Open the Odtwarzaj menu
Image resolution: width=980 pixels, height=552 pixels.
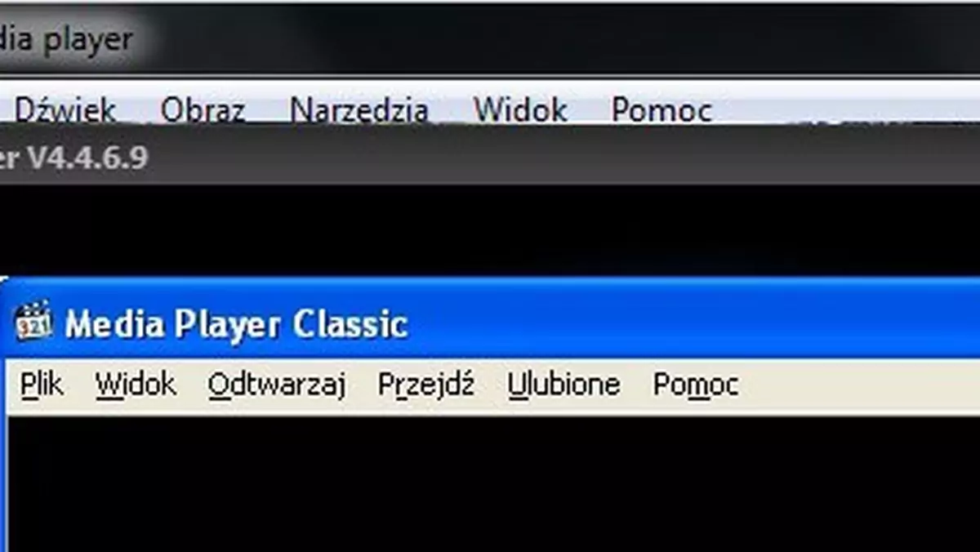click(x=277, y=385)
